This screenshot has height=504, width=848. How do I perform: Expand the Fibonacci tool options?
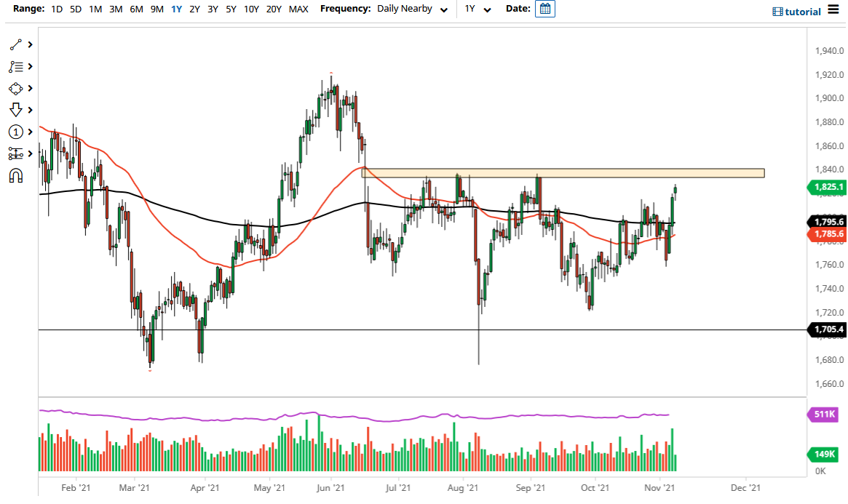point(31,66)
